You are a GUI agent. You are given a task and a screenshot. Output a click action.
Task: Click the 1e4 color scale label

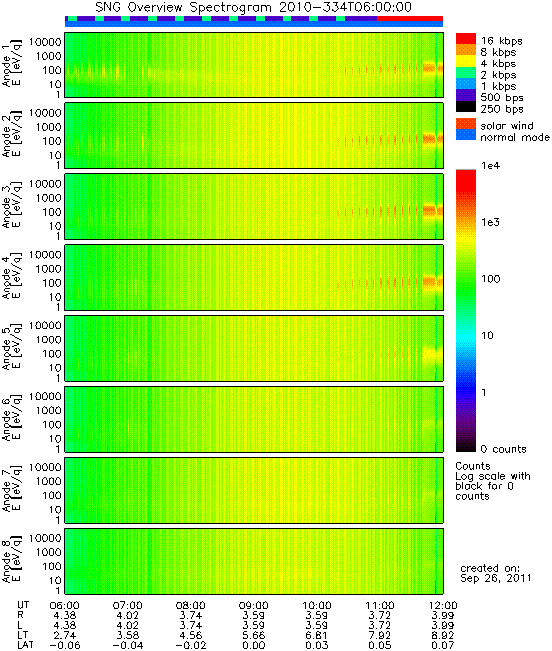pos(491,166)
